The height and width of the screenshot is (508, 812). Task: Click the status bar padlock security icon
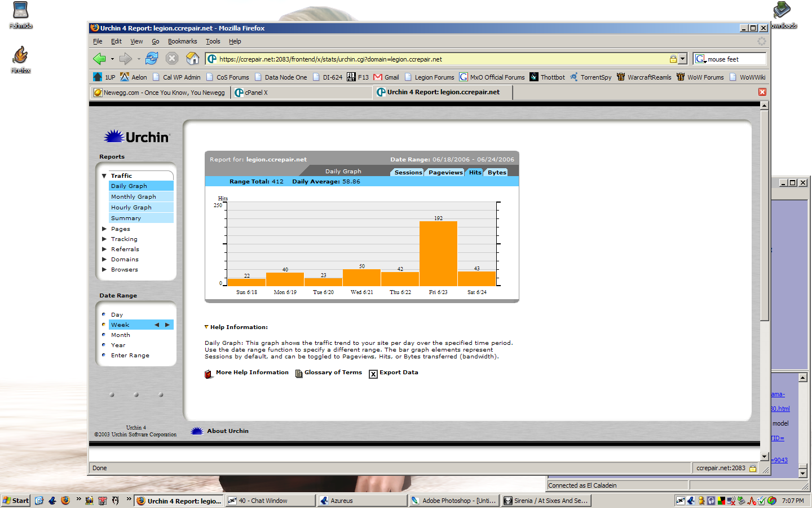[753, 468]
